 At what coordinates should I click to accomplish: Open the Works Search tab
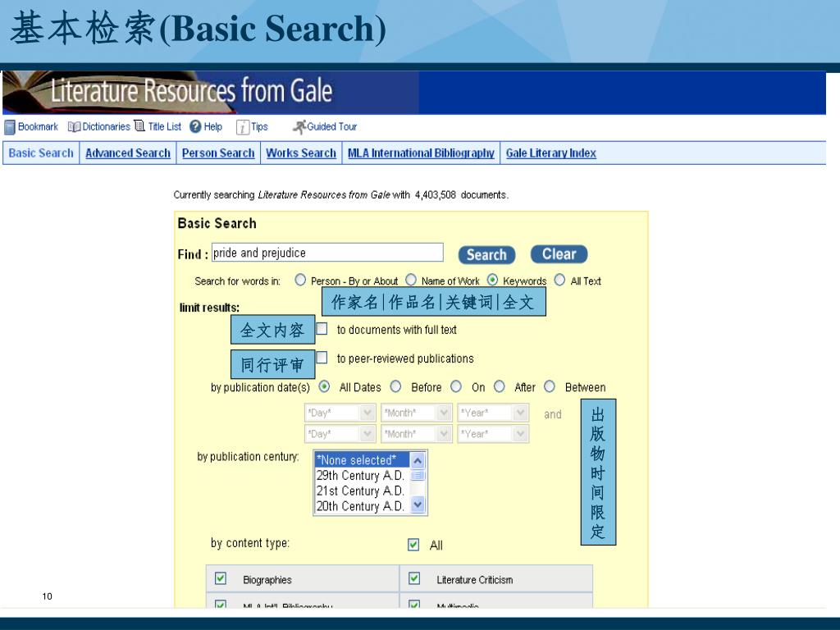pyautogui.click(x=301, y=153)
